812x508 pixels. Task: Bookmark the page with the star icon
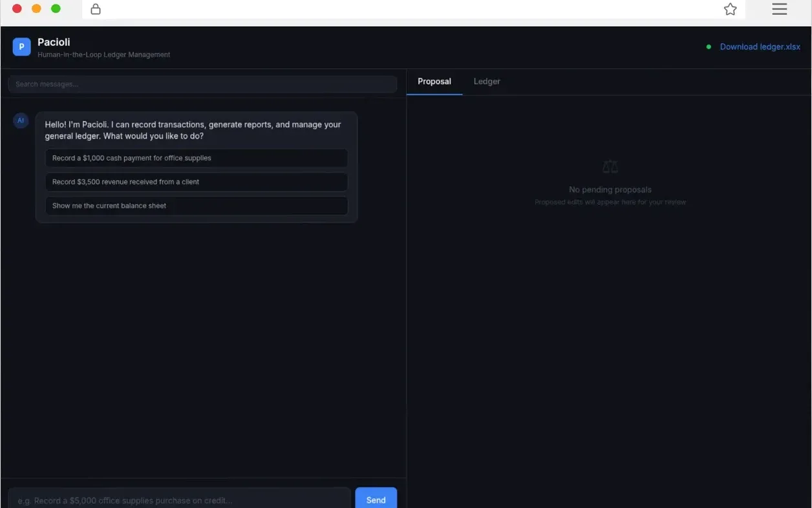pos(730,9)
